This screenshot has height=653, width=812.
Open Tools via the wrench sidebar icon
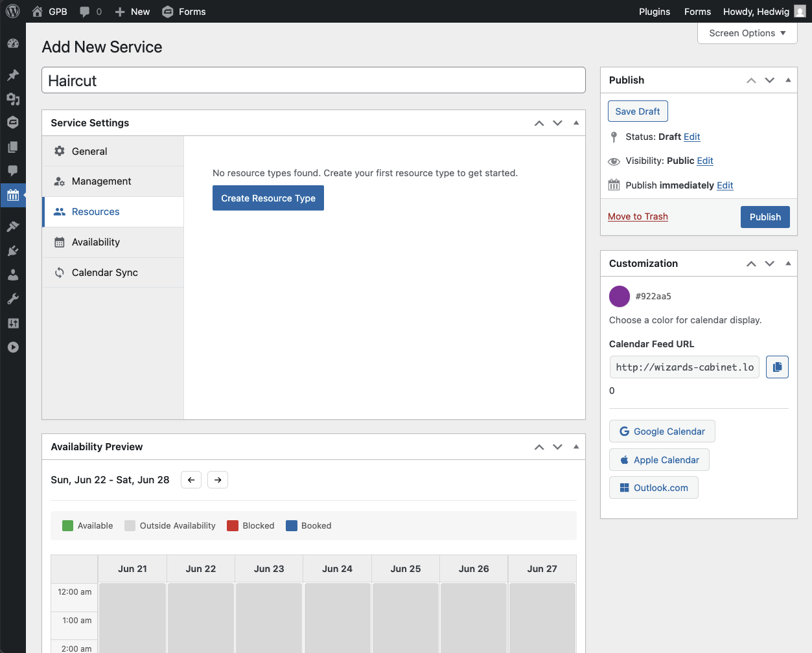[x=13, y=299]
